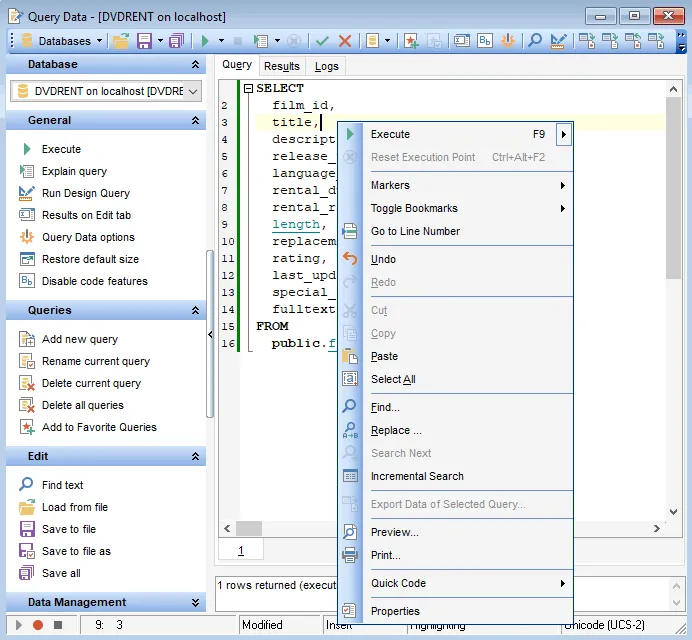Click the green Execute query toolbar icon
This screenshot has width=692, height=640.
[x=205, y=41]
